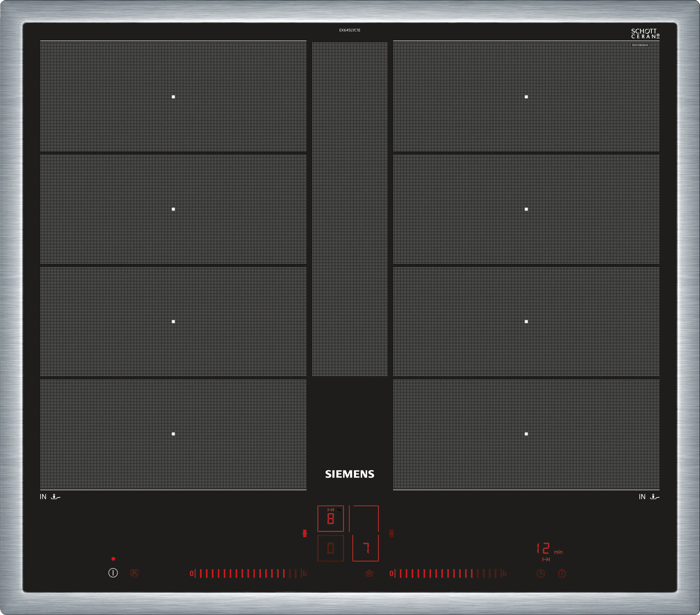The image size is (700, 615).
Task: Tap the middle of right power slider
Action: pyautogui.click(x=448, y=574)
